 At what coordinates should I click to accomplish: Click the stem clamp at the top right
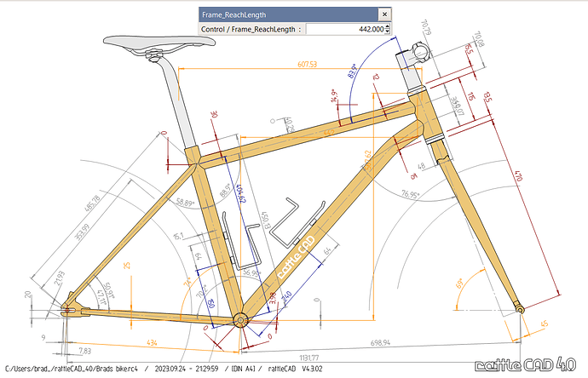click(x=421, y=52)
